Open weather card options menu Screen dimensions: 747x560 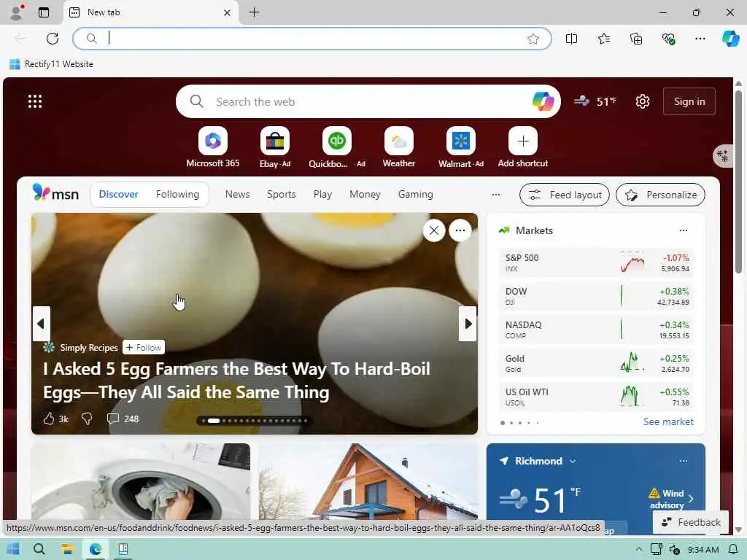point(683,461)
